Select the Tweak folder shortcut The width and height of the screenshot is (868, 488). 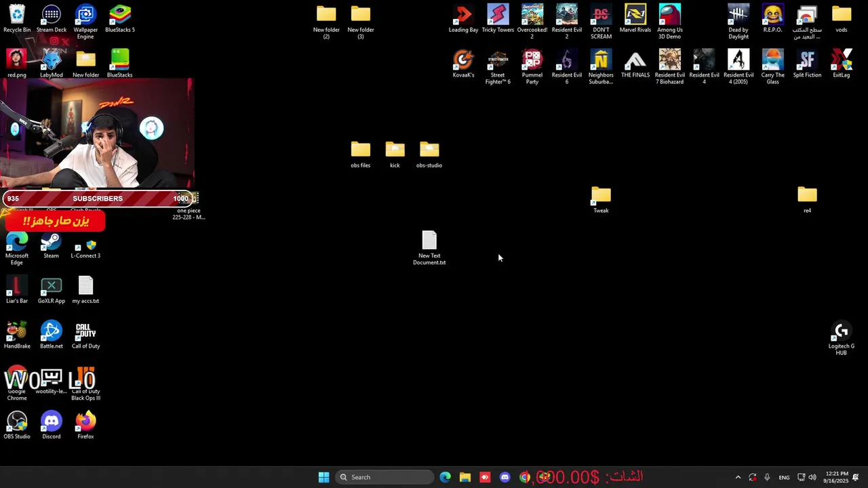pyautogui.click(x=601, y=199)
